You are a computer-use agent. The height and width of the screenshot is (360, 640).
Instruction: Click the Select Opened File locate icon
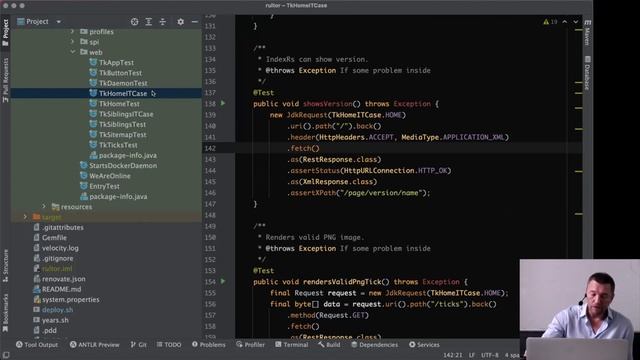pos(134,22)
